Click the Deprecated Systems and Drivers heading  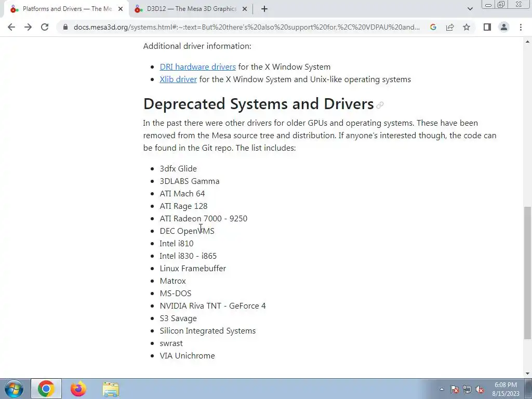259,104
